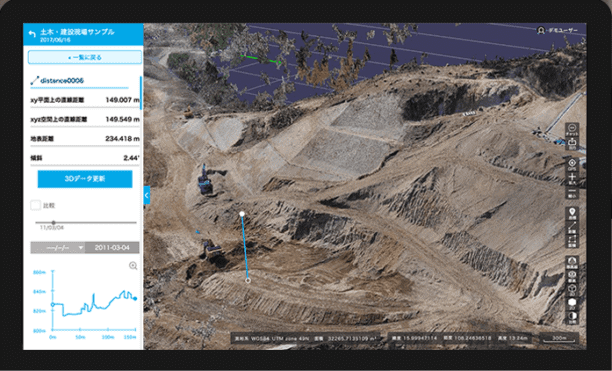Click the 3Dデータ更新 button
The image size is (612, 371).
[85, 179]
